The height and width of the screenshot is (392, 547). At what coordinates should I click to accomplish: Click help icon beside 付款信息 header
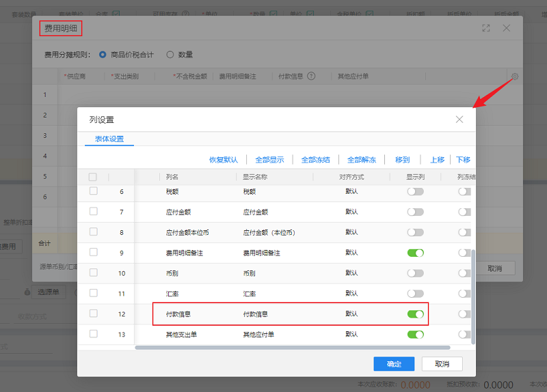click(x=311, y=76)
